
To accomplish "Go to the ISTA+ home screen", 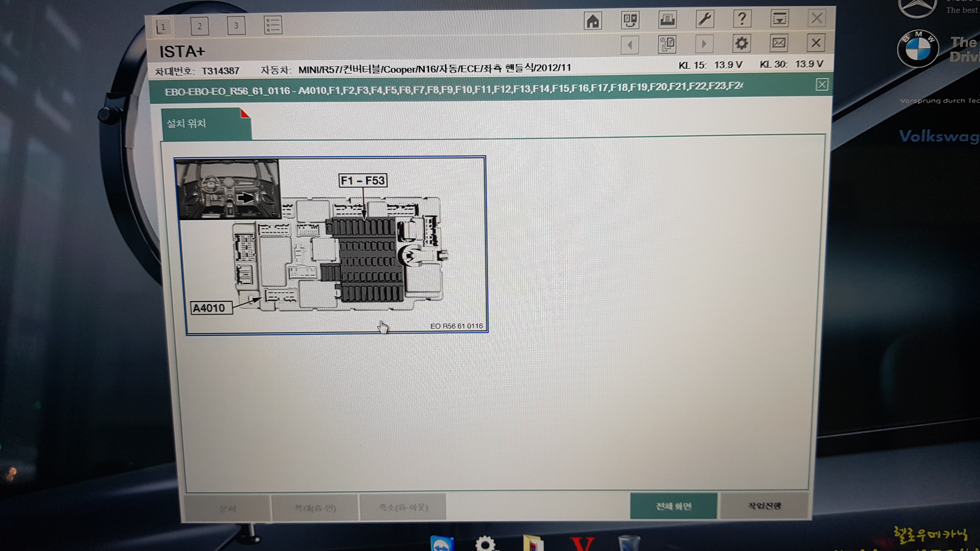I will [593, 21].
